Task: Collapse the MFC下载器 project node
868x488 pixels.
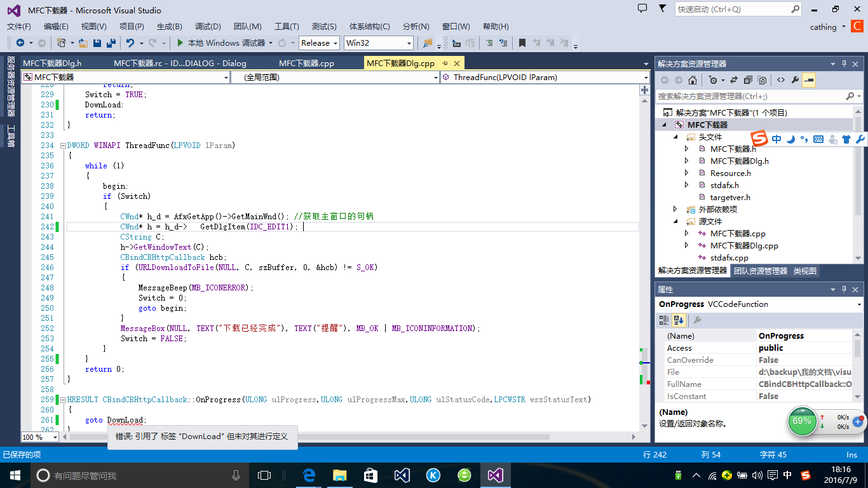Action: tap(665, 125)
